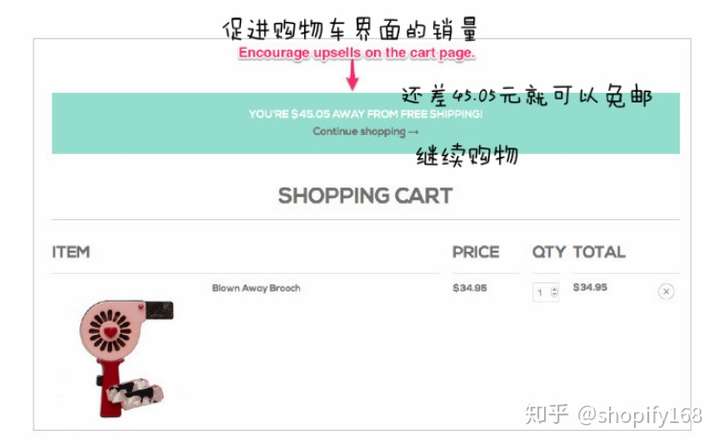The height and width of the screenshot is (447, 720).
Task: Click the ITEM column header
Action: click(x=71, y=252)
